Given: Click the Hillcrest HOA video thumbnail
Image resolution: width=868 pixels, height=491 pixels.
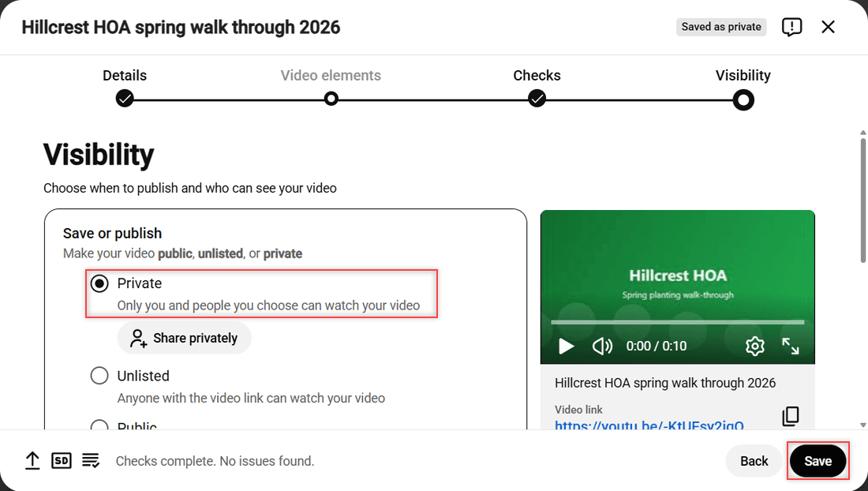Looking at the screenshot, I should pos(678,287).
